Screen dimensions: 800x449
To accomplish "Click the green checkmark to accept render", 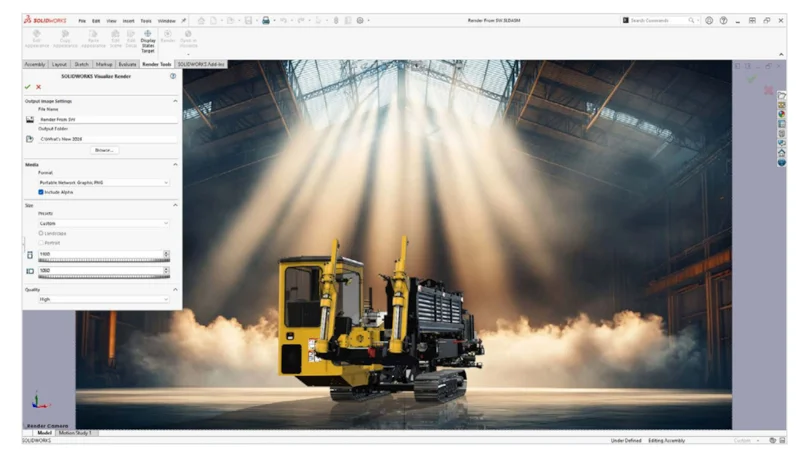I will 28,87.
